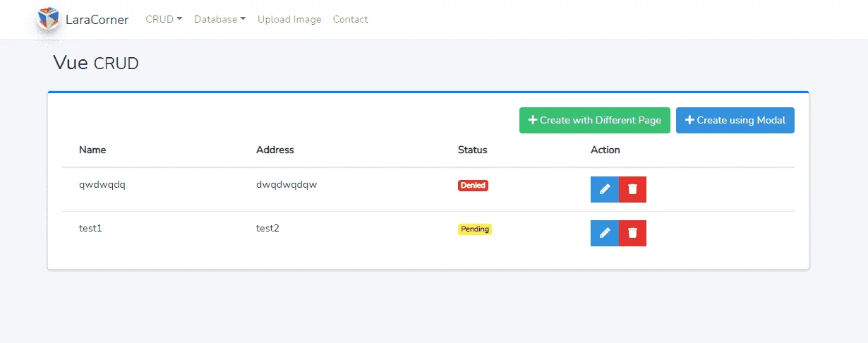Viewport: 868px width, 343px height.
Task: Go to Upload Image page
Action: (289, 19)
